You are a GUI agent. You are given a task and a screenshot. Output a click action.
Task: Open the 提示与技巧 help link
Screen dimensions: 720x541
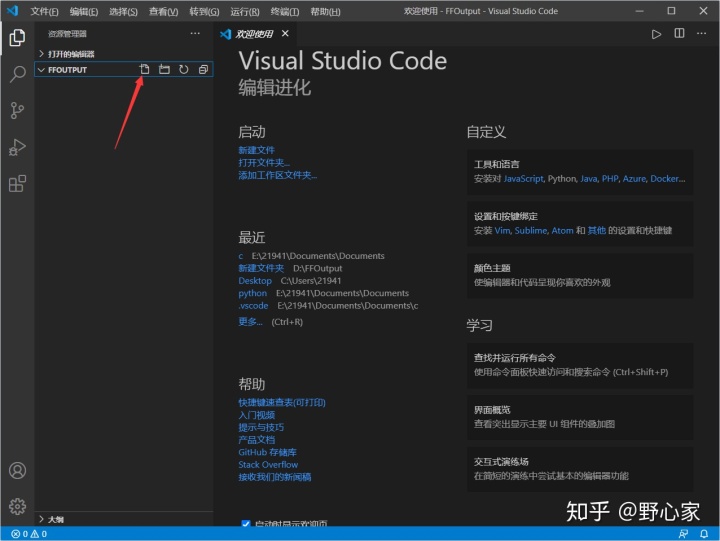coord(261,428)
